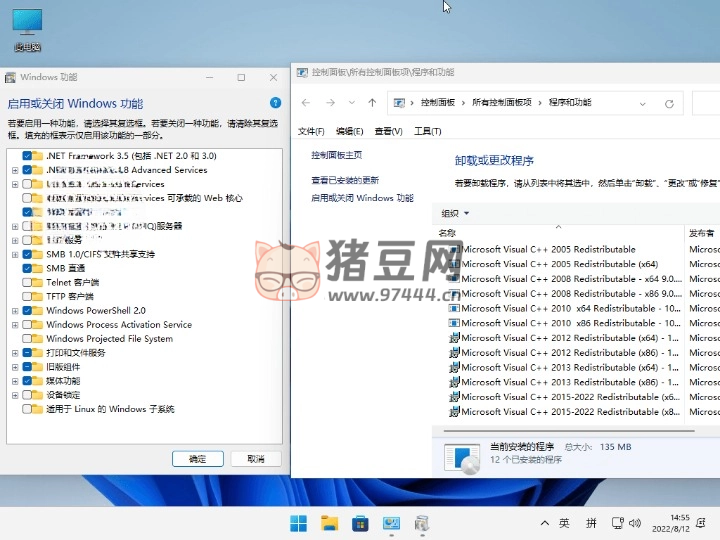Expand the SMB 1.0/CIFS 文件共享支持 node
The image size is (720, 540).
pos(14,254)
